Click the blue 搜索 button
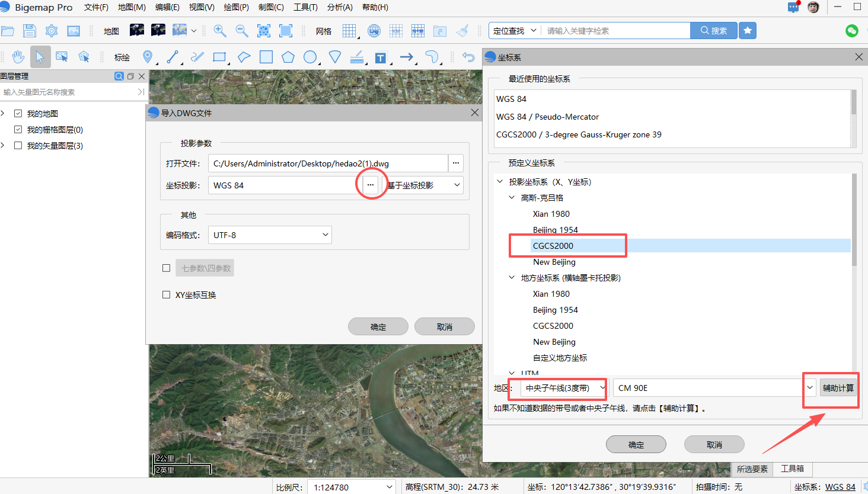The image size is (868, 494). point(714,31)
